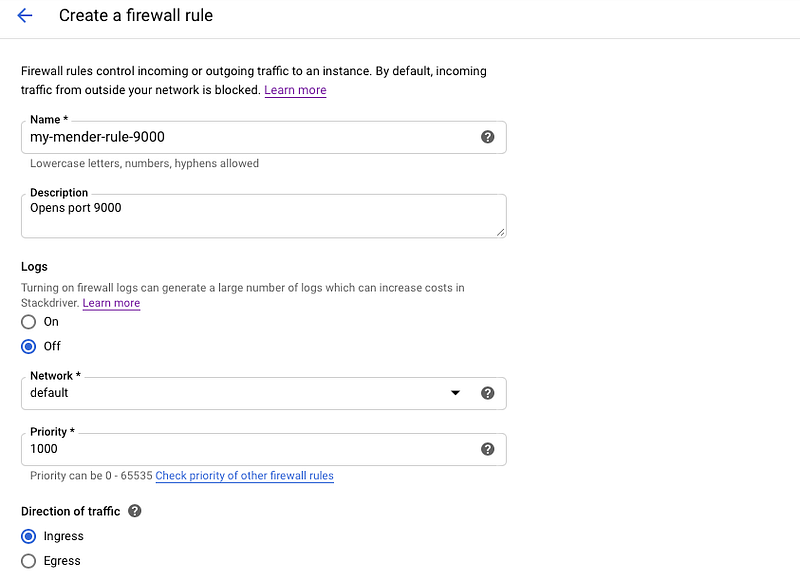
Task: View help for Direction of traffic
Action: pyautogui.click(x=135, y=511)
